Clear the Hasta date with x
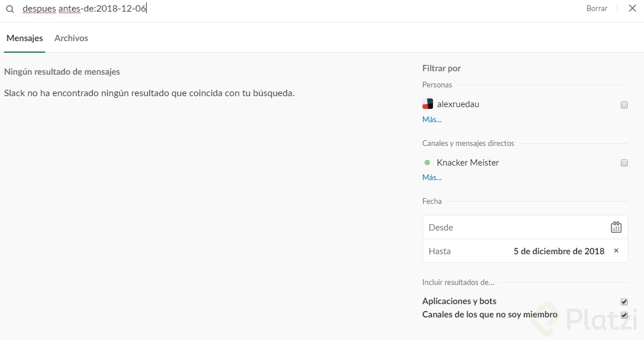The width and height of the screenshot is (644, 340). pyautogui.click(x=616, y=251)
